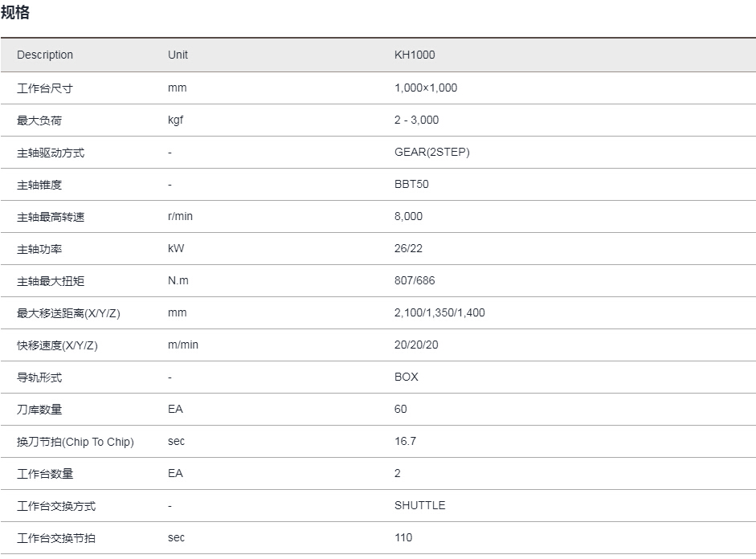Click the Unit column header

coord(178,55)
